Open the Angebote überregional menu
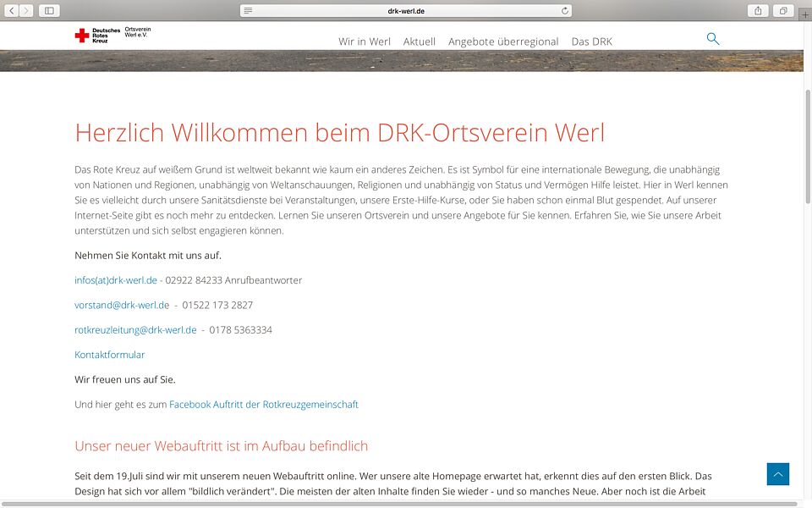 coord(503,41)
